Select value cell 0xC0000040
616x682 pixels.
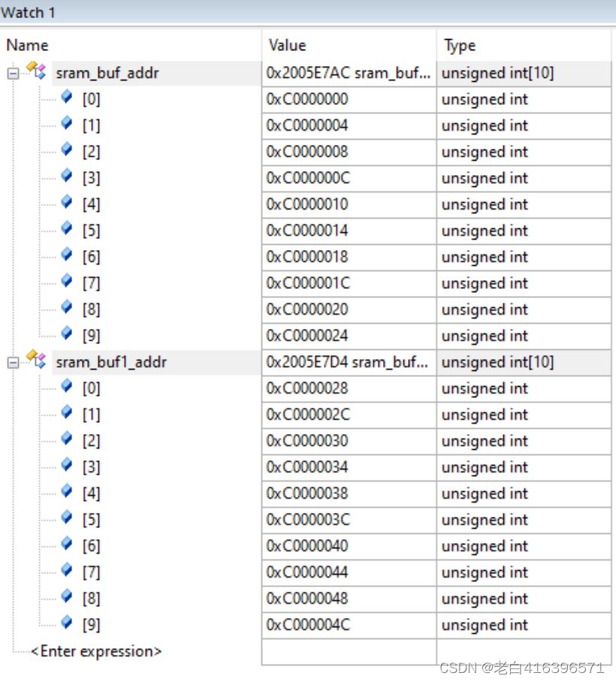(x=349, y=546)
